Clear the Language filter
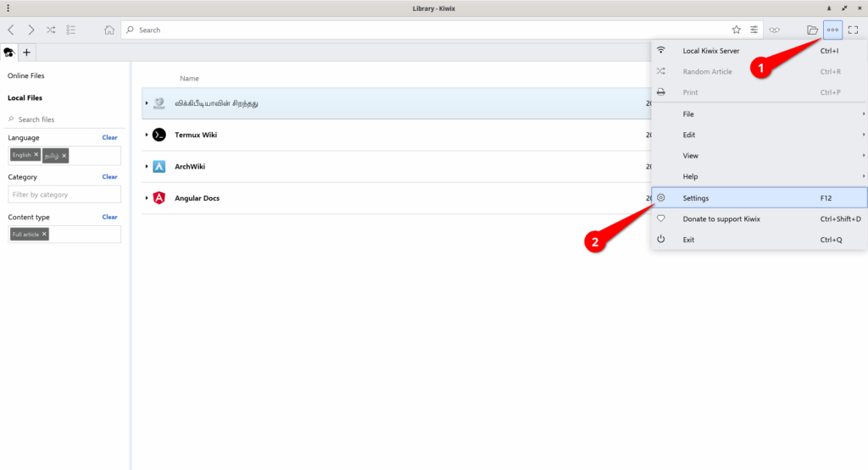Screen dimensions: 868x470 [x=109, y=137]
